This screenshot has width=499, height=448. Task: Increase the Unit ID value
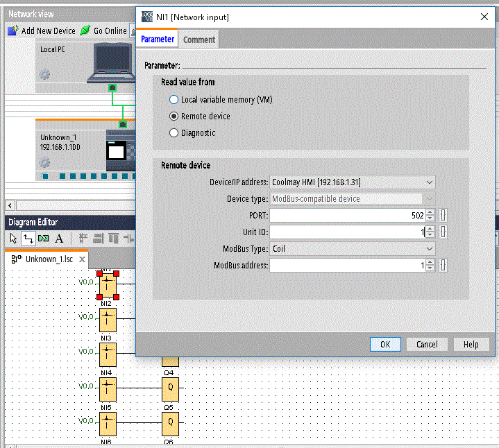430,229
